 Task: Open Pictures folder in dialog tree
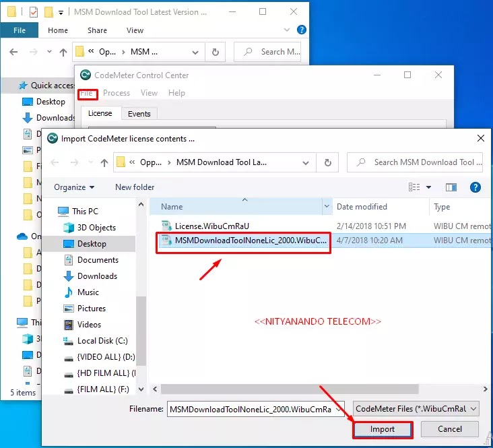pyautogui.click(x=91, y=309)
